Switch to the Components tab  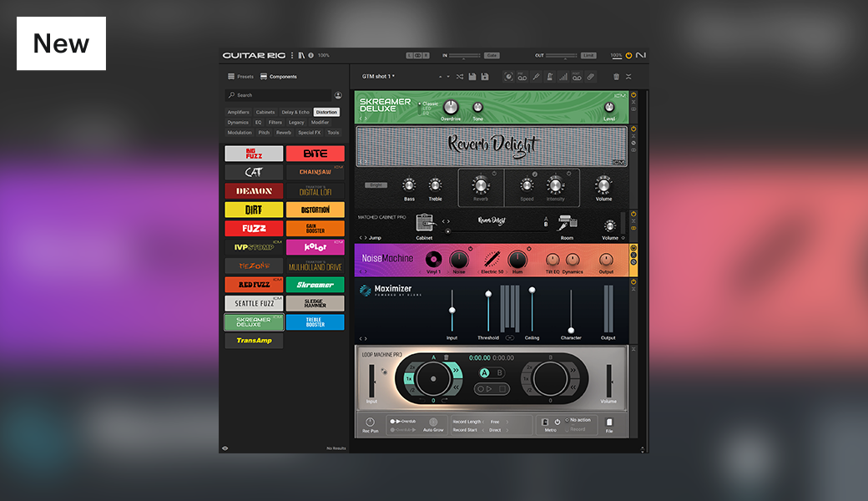pos(279,77)
